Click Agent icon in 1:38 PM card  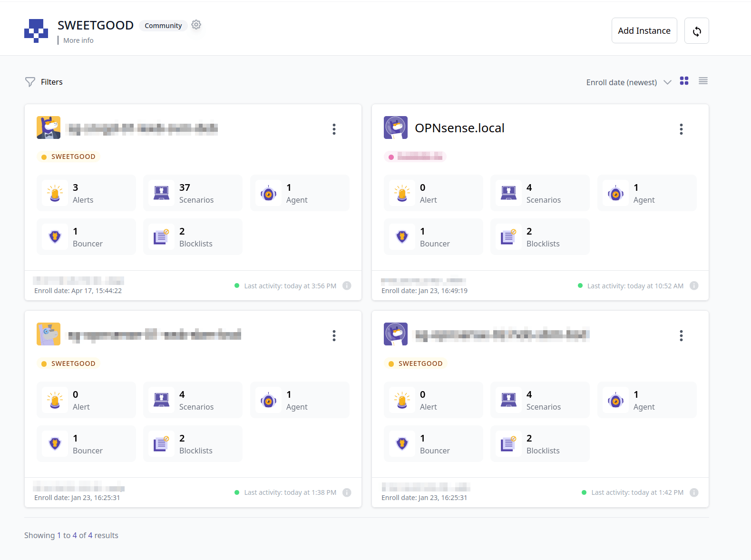(269, 400)
